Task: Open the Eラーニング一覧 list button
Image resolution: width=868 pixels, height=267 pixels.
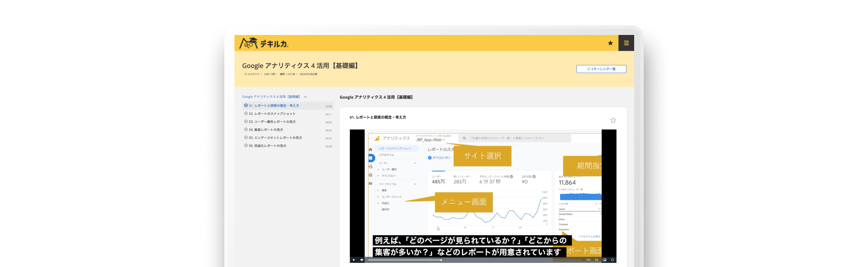Action: click(x=601, y=69)
